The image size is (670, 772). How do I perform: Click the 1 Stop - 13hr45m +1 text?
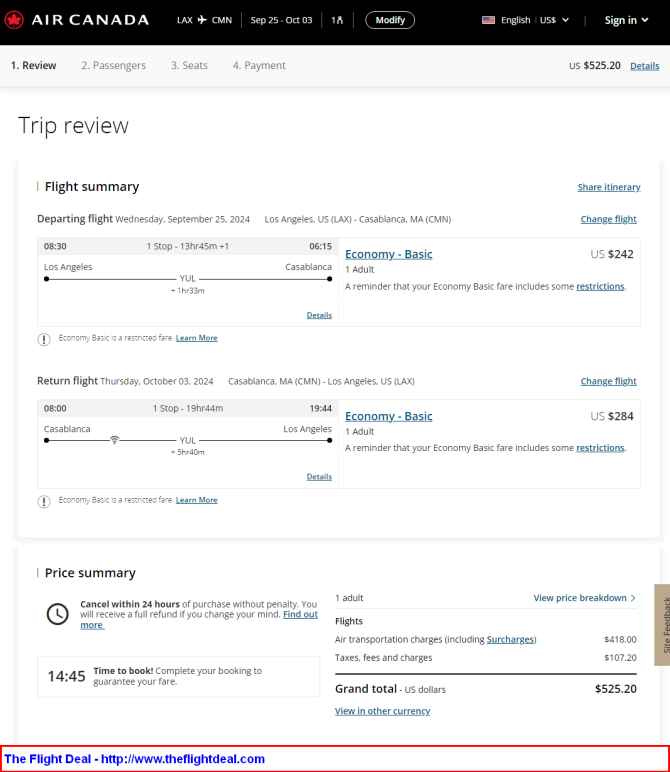[188, 246]
